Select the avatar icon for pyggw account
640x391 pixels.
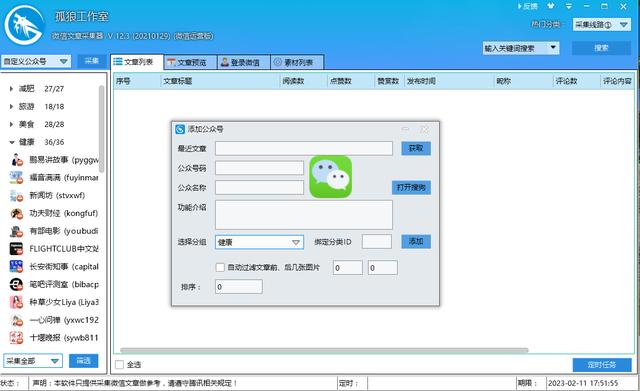[x=17, y=160]
